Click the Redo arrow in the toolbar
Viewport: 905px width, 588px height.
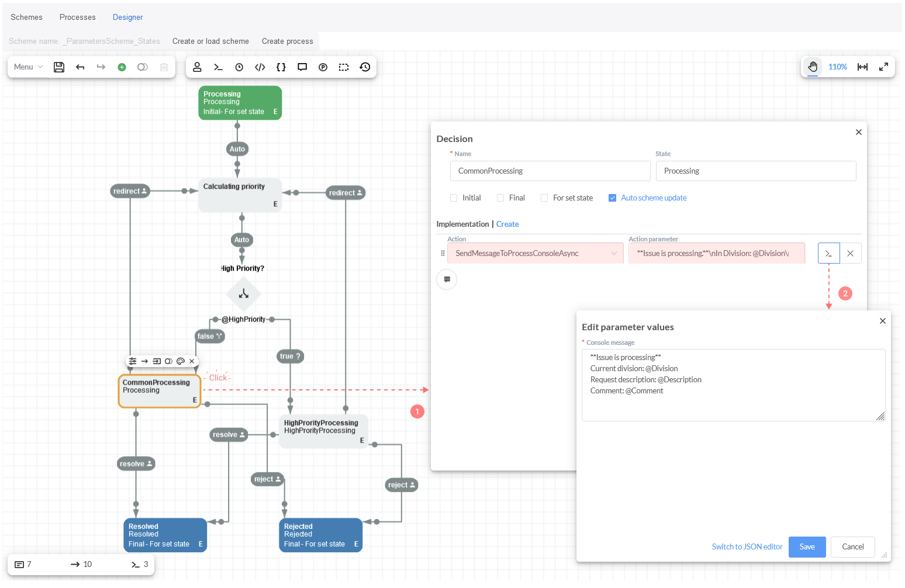[x=101, y=67]
